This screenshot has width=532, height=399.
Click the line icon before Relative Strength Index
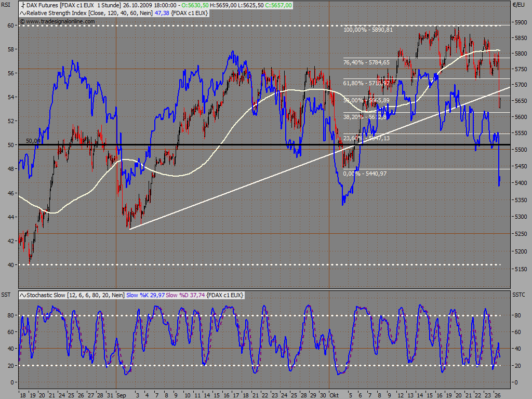coord(23,13)
